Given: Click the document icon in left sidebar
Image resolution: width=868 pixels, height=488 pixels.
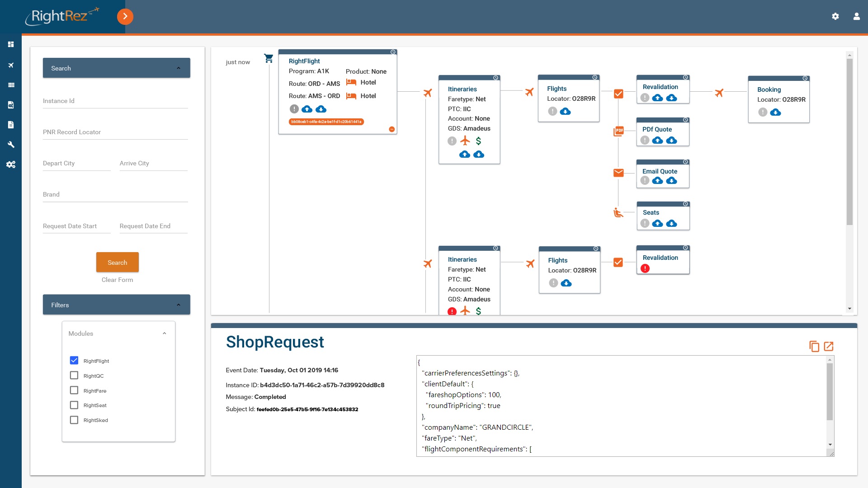Looking at the screenshot, I should click(11, 125).
